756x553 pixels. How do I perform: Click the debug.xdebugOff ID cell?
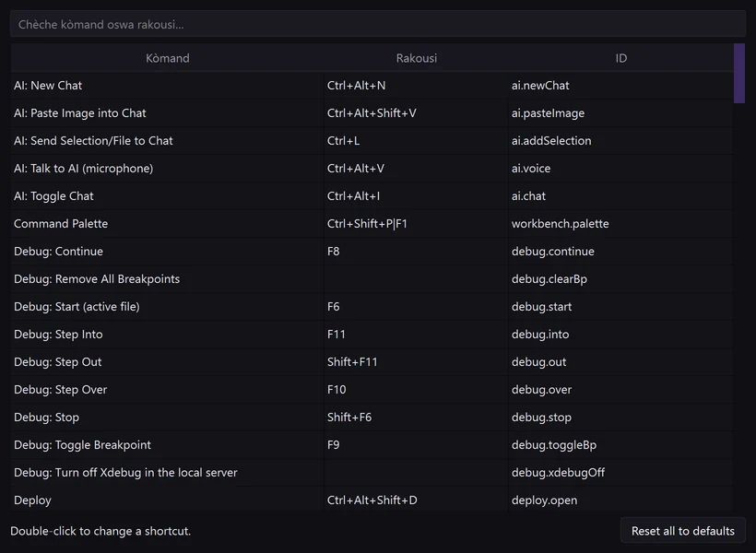pyautogui.click(x=621, y=473)
